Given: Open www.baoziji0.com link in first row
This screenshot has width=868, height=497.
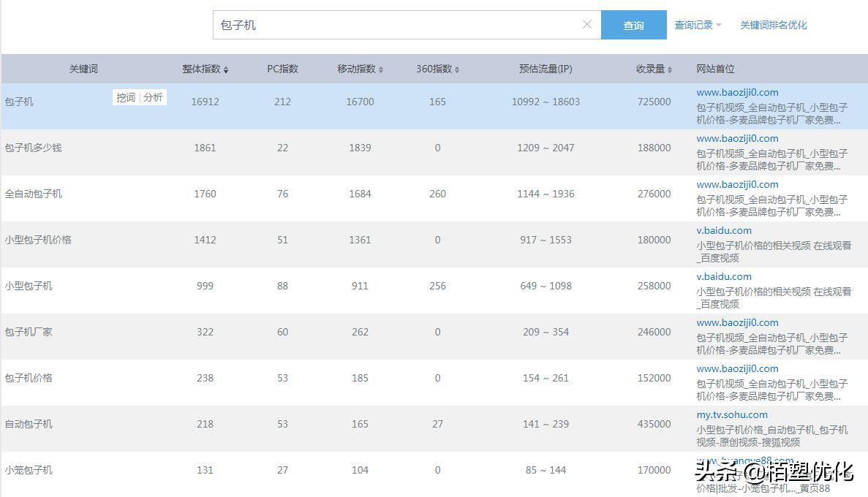Looking at the screenshot, I should click(x=737, y=93).
